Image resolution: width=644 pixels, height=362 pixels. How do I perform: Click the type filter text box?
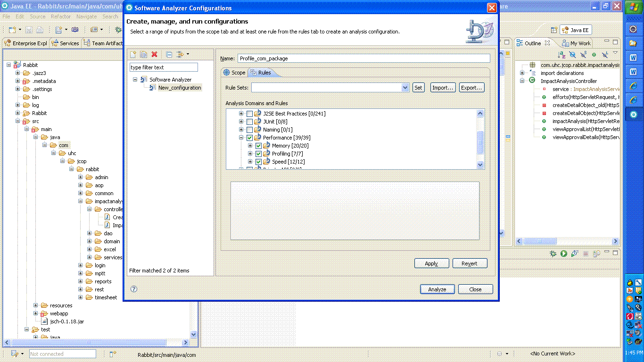tap(164, 67)
